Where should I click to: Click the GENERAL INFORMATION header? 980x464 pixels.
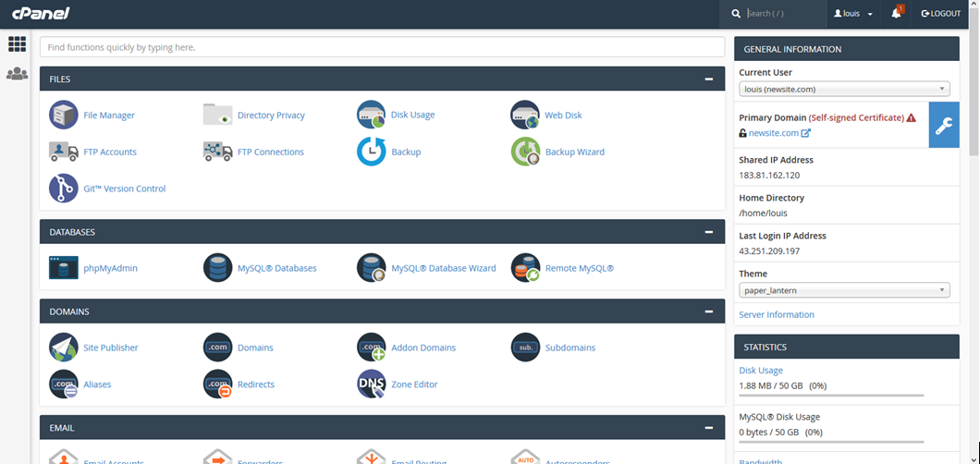pyautogui.click(x=846, y=49)
